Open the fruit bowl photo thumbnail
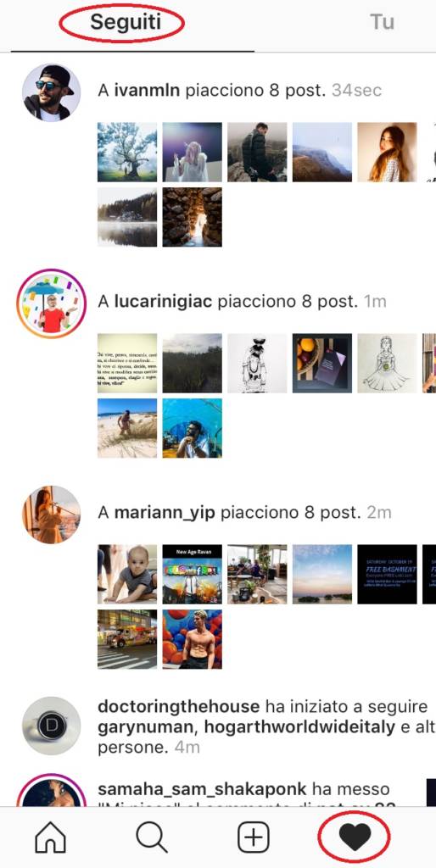The image size is (436, 868). [x=321, y=363]
